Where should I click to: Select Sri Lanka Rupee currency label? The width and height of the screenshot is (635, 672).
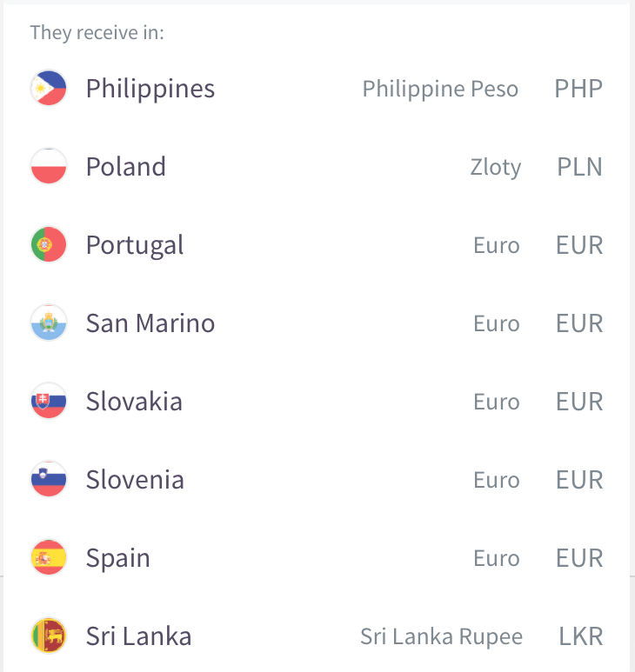[441, 637]
